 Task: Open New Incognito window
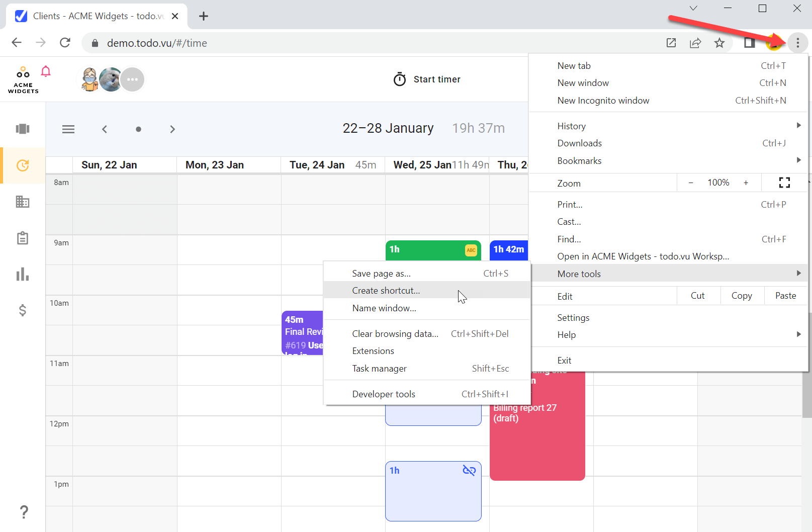coord(668,100)
